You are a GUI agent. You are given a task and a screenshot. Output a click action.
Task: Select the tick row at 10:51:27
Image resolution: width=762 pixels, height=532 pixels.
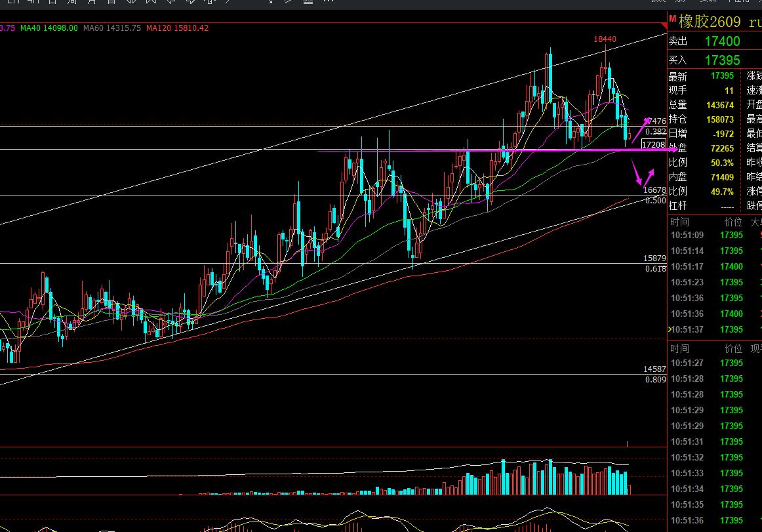[x=715, y=363]
